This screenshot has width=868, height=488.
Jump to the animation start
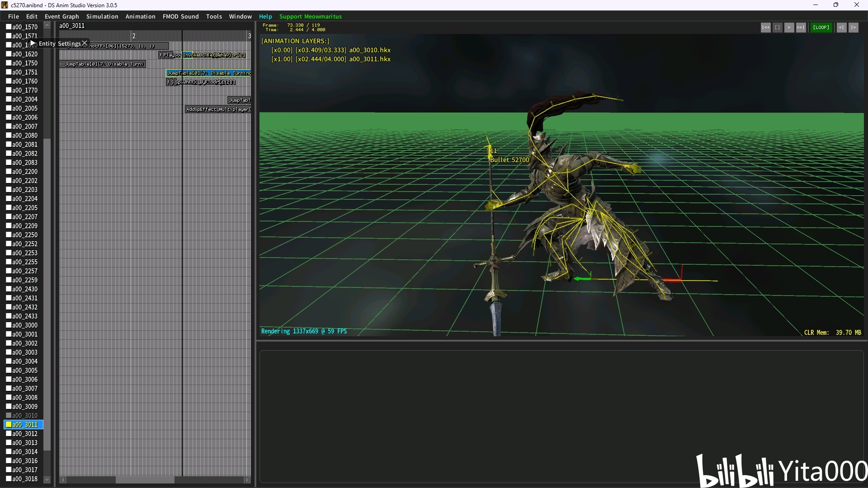pos(765,28)
